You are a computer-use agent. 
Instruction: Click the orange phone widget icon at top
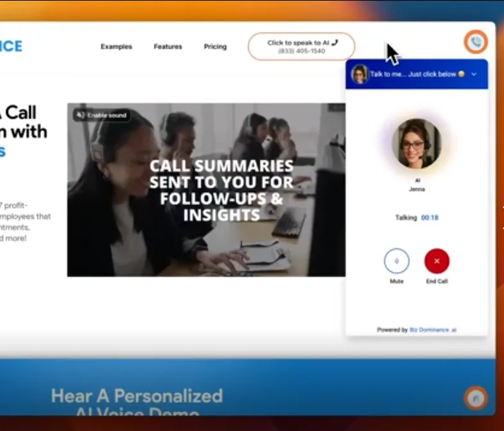476,42
